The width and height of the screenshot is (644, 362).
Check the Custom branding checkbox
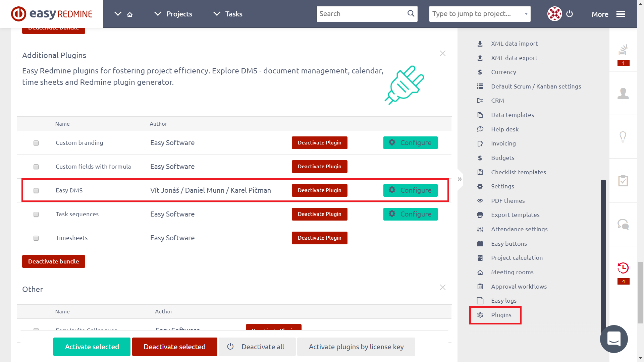tap(36, 143)
